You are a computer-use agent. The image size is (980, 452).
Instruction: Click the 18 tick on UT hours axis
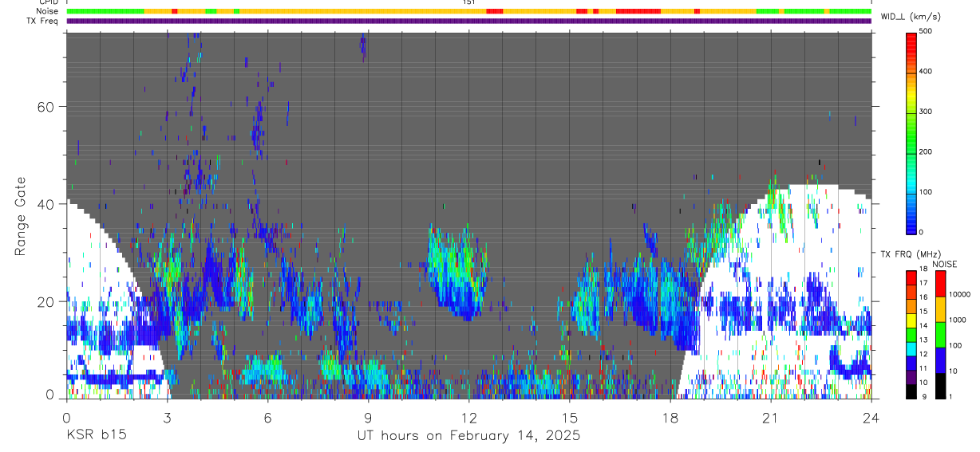tap(670, 417)
